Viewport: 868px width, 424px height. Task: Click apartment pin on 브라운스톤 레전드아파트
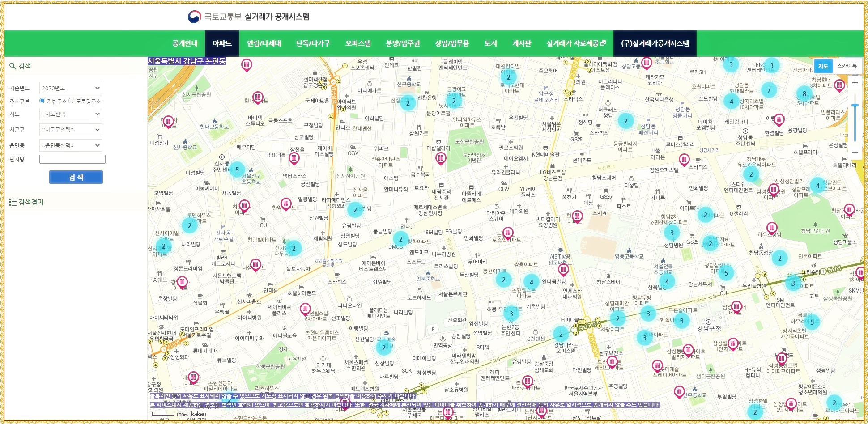tap(613, 361)
